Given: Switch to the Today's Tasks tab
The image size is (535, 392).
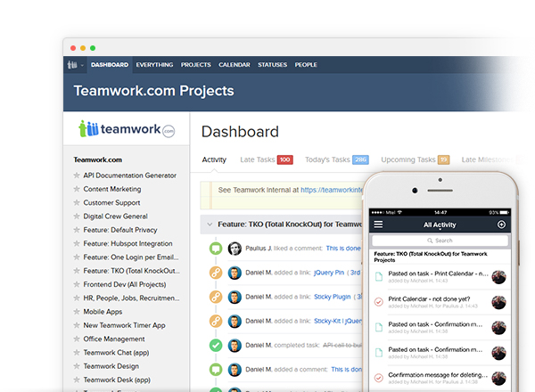Looking at the screenshot, I should [336, 159].
